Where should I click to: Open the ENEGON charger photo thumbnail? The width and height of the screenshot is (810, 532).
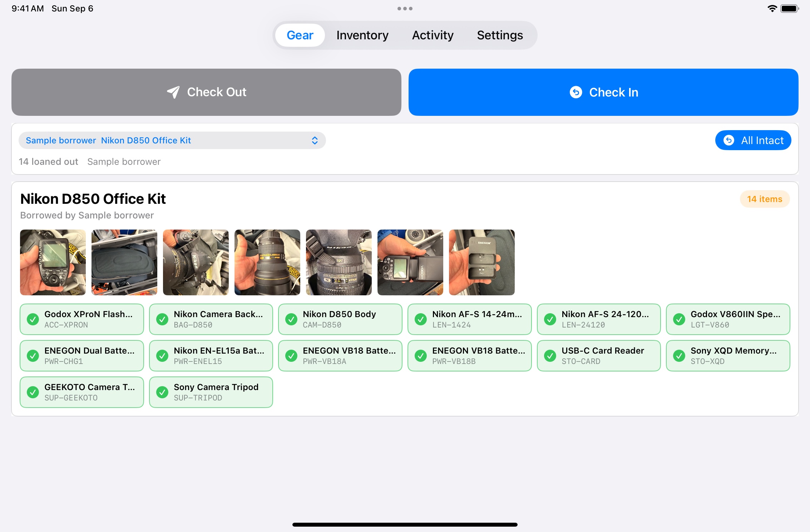[x=482, y=262]
